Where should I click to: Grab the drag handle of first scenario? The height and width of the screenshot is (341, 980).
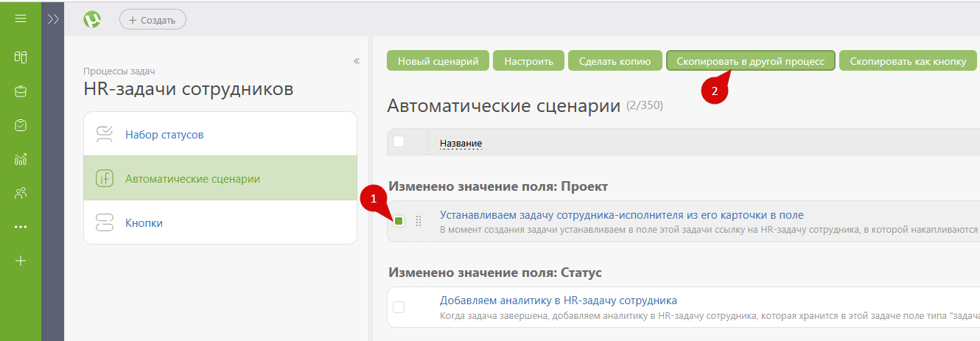[419, 221]
